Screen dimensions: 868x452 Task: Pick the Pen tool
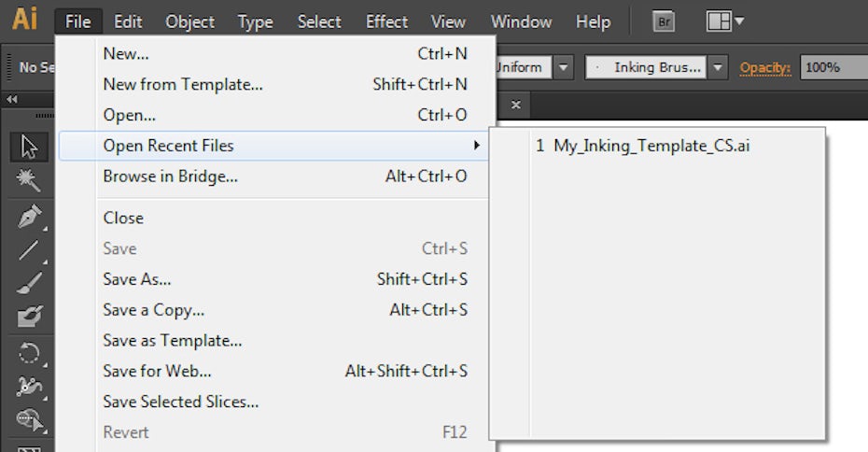[30, 217]
